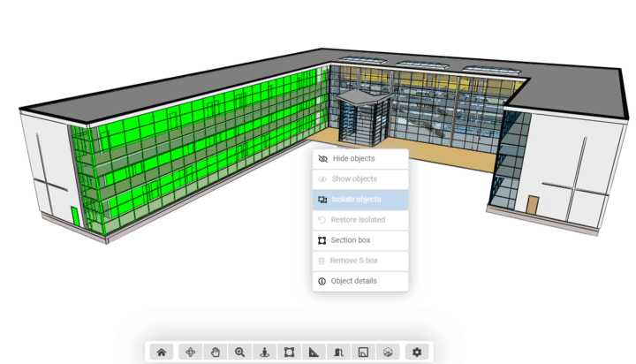
Task: Choose the Zoom magnifier tool
Action: pyautogui.click(x=239, y=352)
